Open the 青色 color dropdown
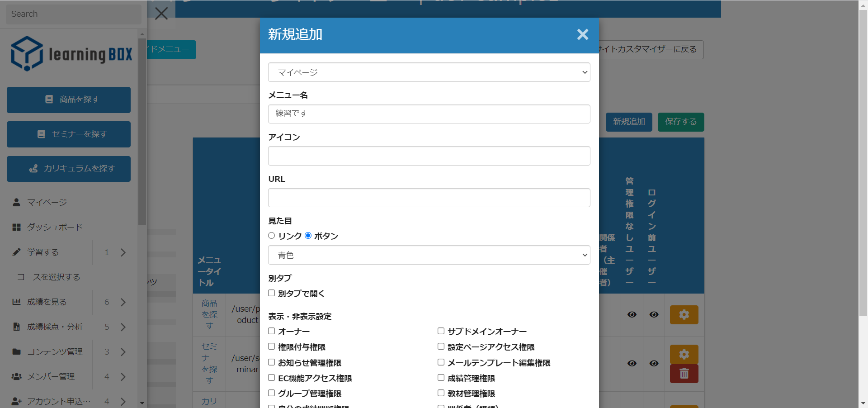The width and height of the screenshot is (868, 408). coord(429,255)
